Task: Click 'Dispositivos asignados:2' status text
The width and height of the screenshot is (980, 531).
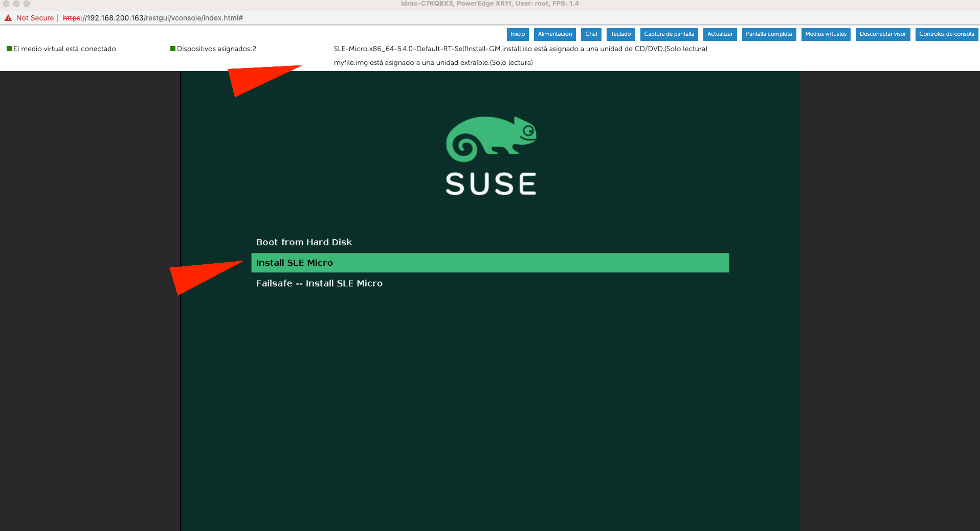Action: point(216,49)
